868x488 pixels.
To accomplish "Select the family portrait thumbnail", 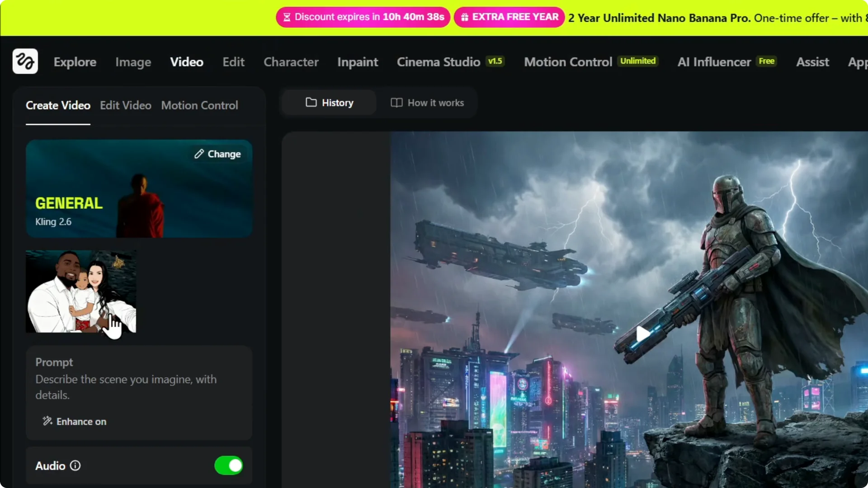I will (x=80, y=291).
